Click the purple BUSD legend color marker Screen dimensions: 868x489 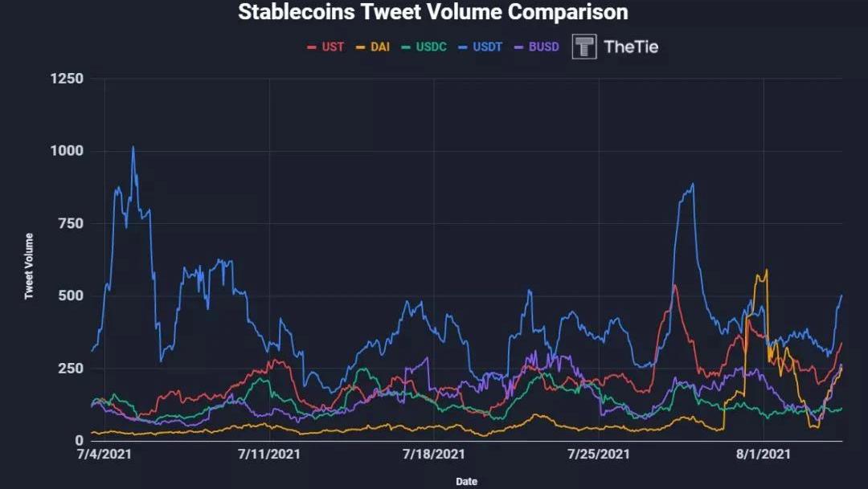tap(518, 47)
